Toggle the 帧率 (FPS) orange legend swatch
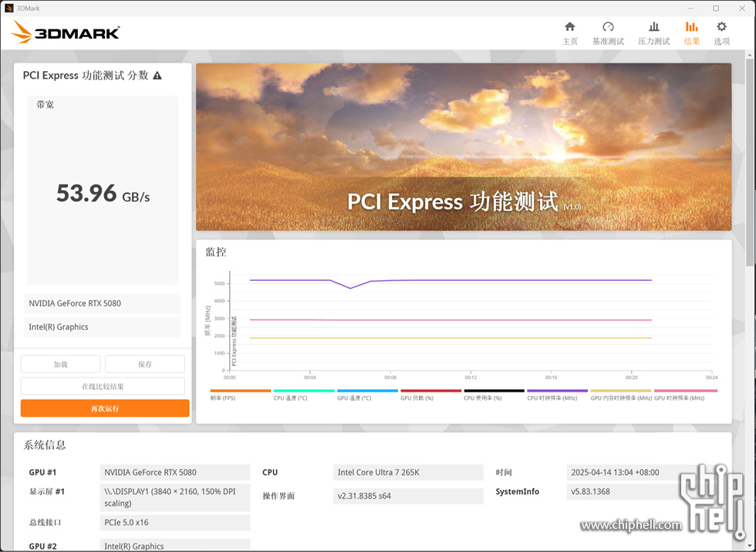This screenshot has height=552, width=756. (x=241, y=391)
